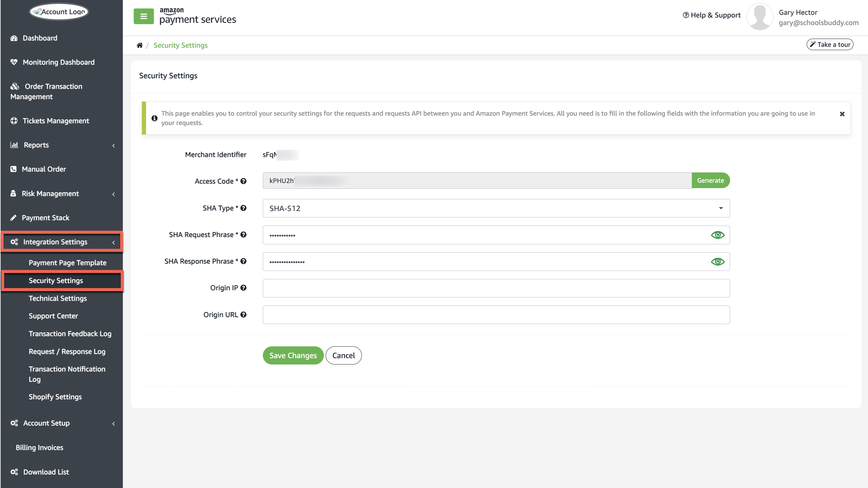This screenshot has width=868, height=488.
Task: Click the SHA Request Phrase help icon
Action: tap(243, 235)
